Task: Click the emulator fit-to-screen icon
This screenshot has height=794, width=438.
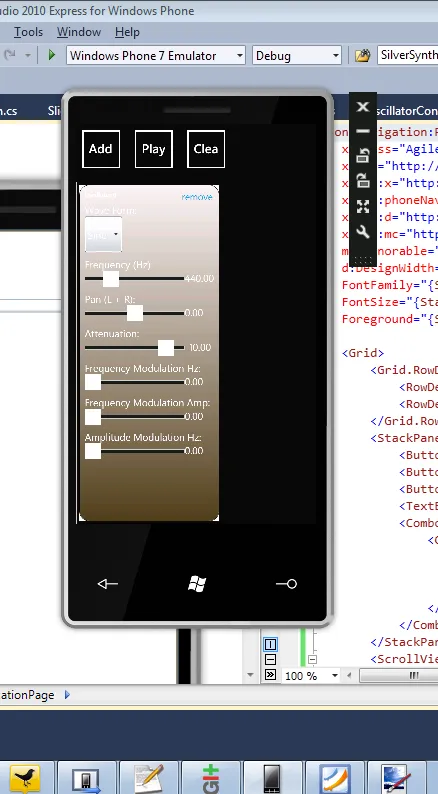Action: [x=363, y=206]
